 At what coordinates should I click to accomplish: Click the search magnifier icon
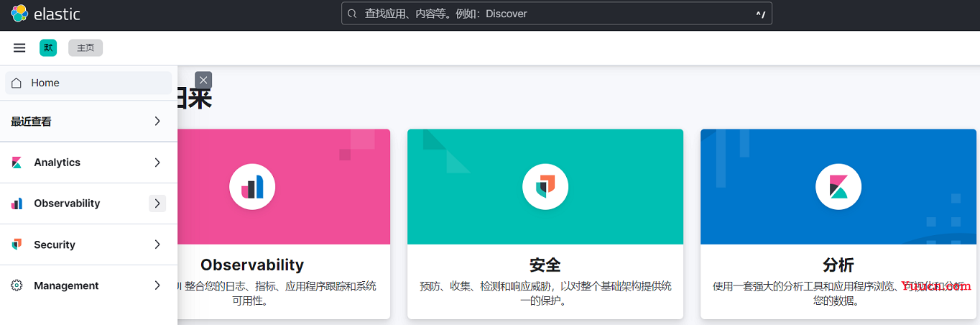point(352,14)
